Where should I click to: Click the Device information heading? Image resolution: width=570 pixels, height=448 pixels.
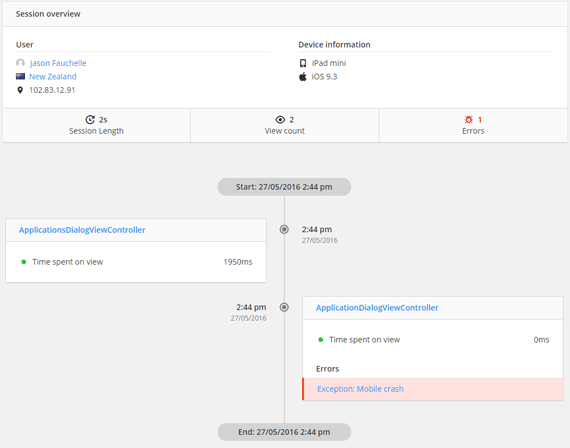point(334,45)
